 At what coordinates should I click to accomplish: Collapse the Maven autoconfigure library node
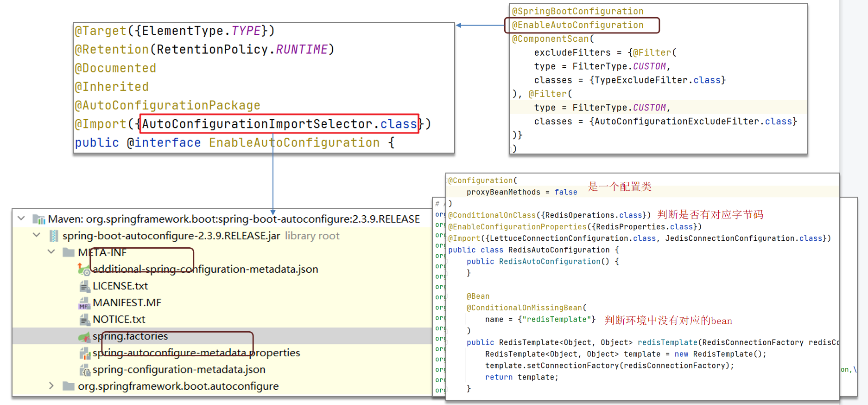pyautogui.click(x=21, y=218)
